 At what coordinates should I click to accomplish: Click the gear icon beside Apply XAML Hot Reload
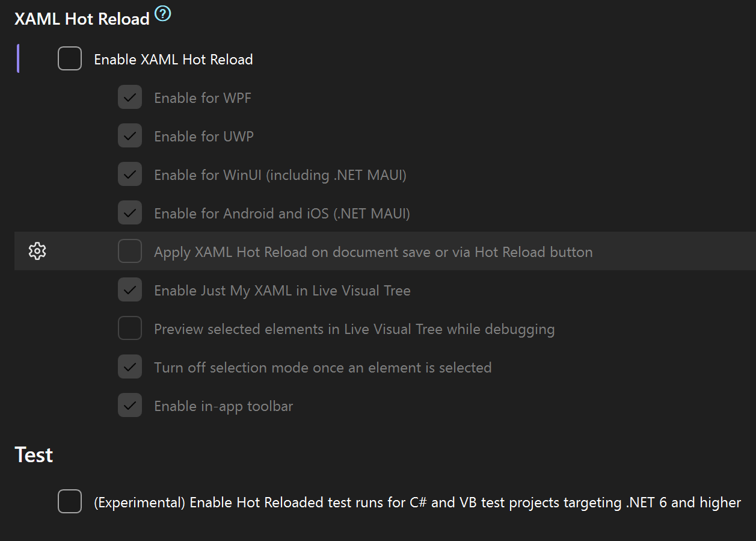click(x=37, y=251)
